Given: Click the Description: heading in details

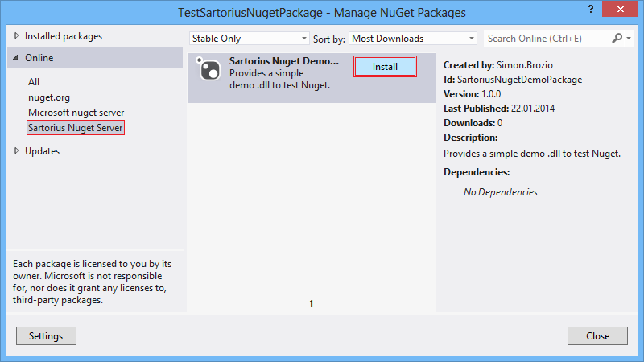Looking at the screenshot, I should coord(470,138).
